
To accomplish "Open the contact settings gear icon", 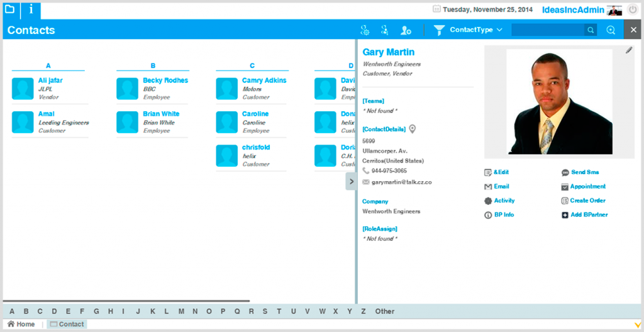I will pyautogui.click(x=365, y=30).
